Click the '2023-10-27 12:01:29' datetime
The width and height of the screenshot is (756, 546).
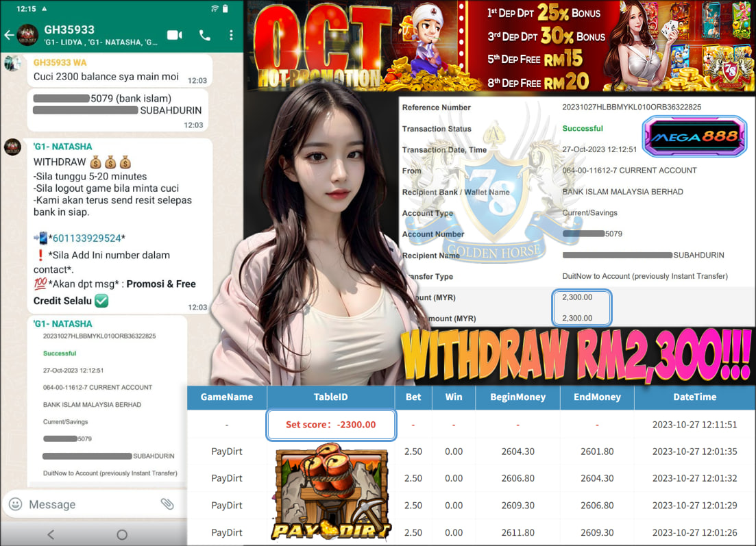pyautogui.click(x=695, y=506)
